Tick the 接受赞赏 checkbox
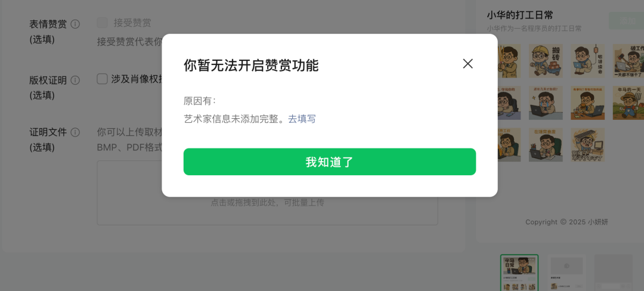The image size is (644, 291). coord(103,23)
